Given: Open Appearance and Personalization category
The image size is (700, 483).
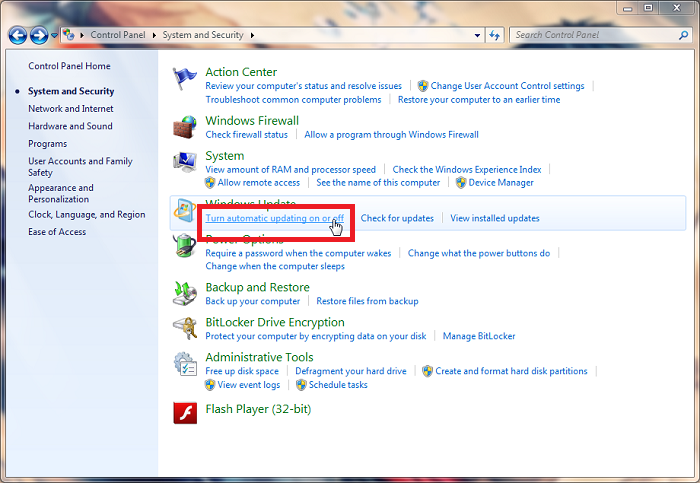Looking at the screenshot, I should tap(61, 193).
